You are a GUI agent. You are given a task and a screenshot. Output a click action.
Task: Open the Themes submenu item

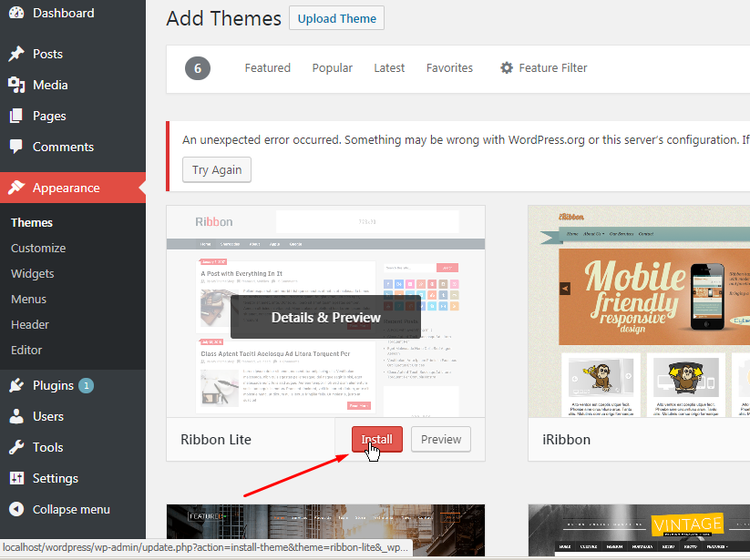tap(32, 223)
